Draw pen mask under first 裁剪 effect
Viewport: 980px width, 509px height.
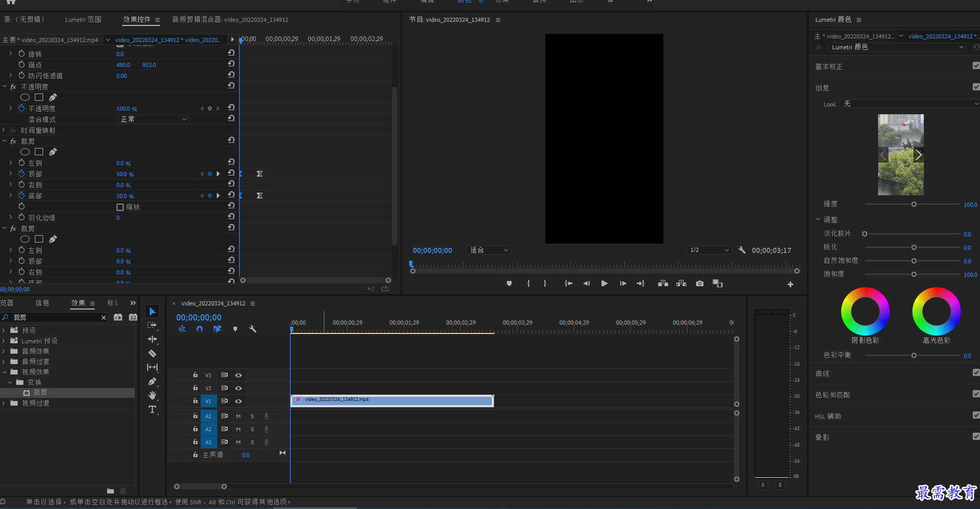pos(53,152)
